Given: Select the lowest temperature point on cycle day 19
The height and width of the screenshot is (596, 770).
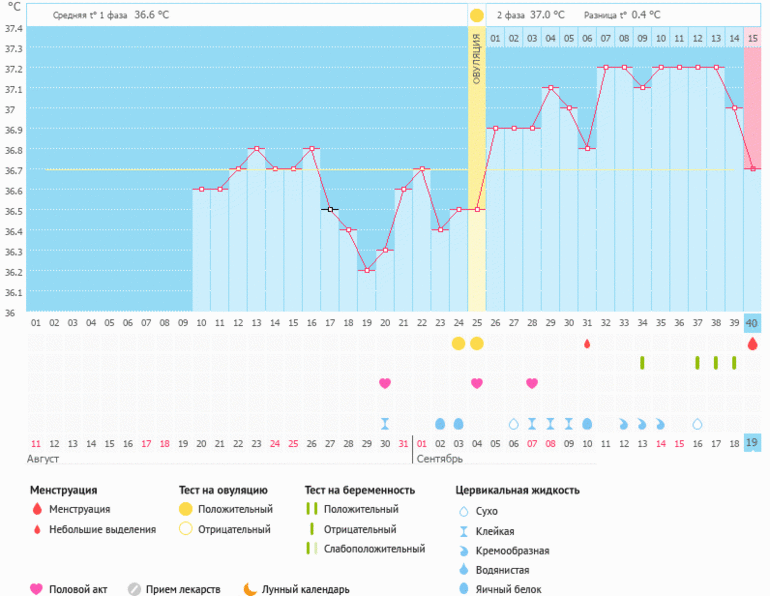Looking at the screenshot, I should pyautogui.click(x=366, y=270).
